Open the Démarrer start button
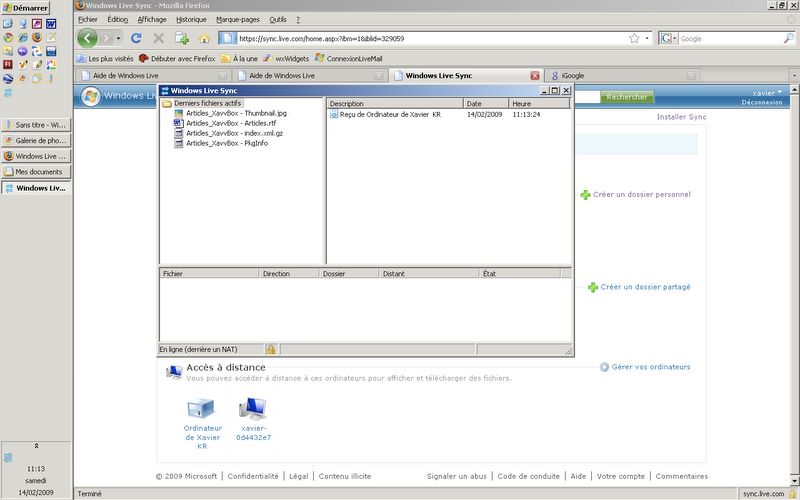Viewport: 800px width, 500px height. coord(26,8)
